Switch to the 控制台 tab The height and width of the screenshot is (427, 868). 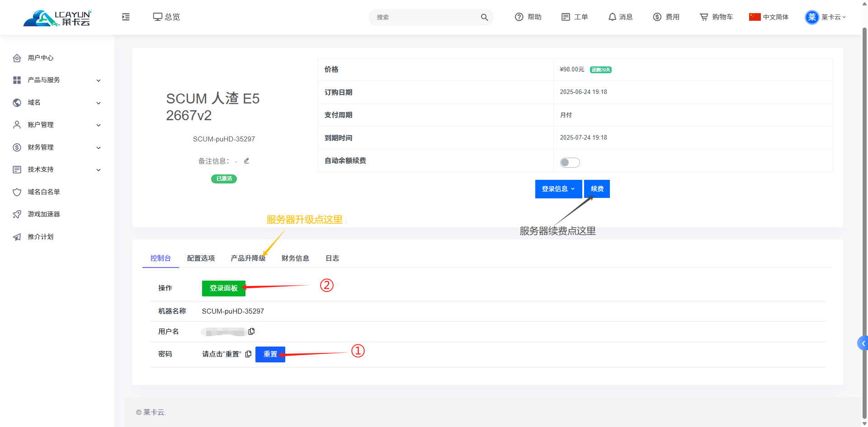(160, 258)
